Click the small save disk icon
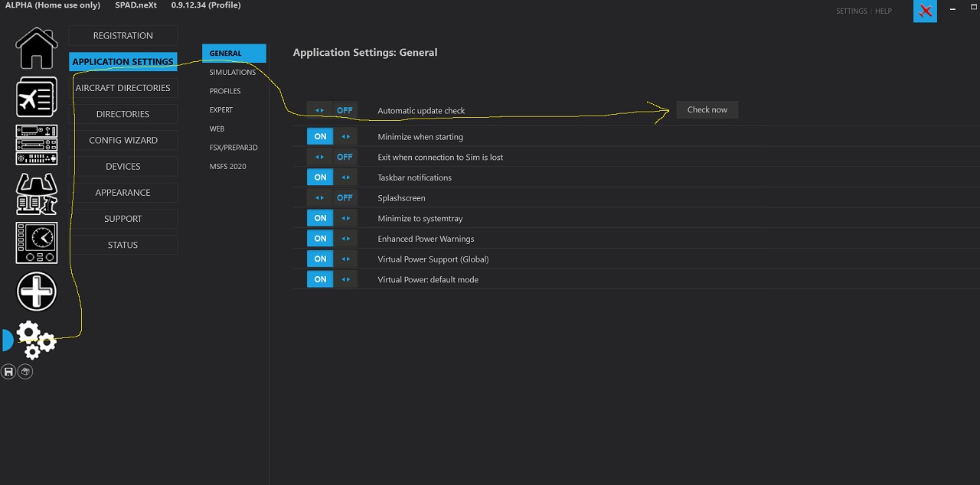 (x=8, y=372)
